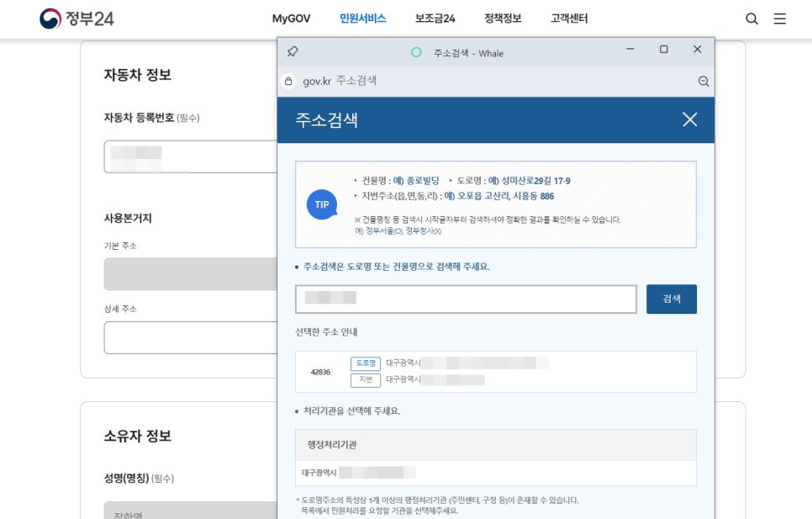Select the 대구광역시 행정처리기관 row
The width and height of the screenshot is (812, 519).
[496, 473]
